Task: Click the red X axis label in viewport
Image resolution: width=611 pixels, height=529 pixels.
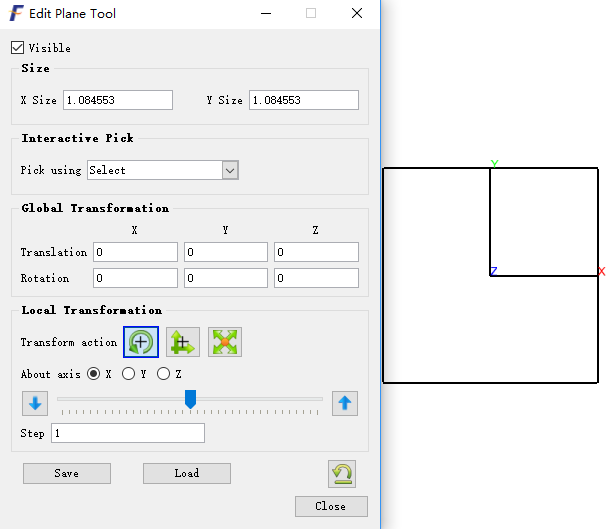Action: [x=602, y=272]
